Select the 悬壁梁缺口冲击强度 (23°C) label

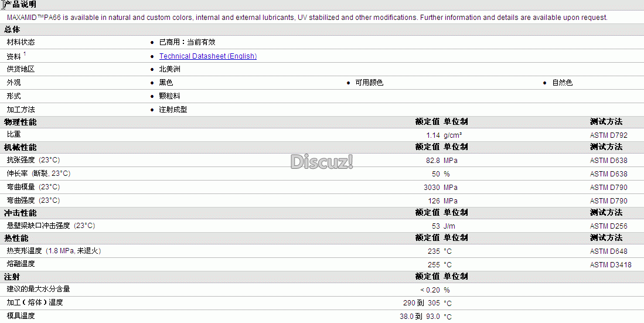[51, 226]
